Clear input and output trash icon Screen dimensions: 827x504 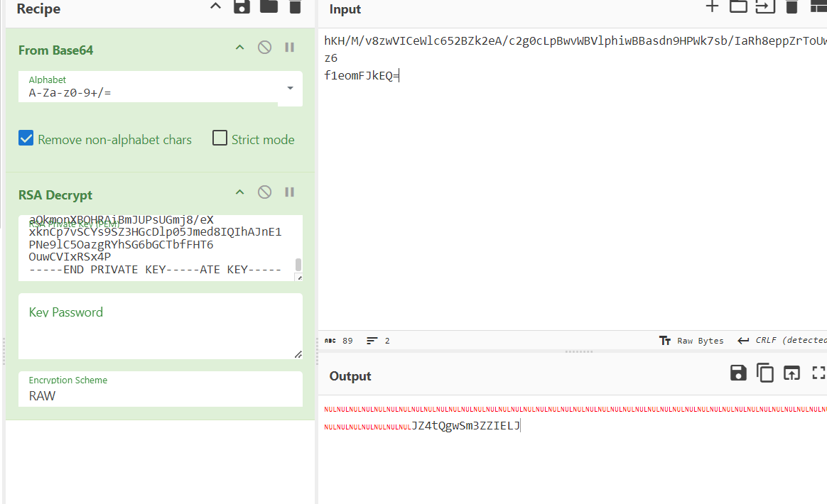click(x=791, y=6)
